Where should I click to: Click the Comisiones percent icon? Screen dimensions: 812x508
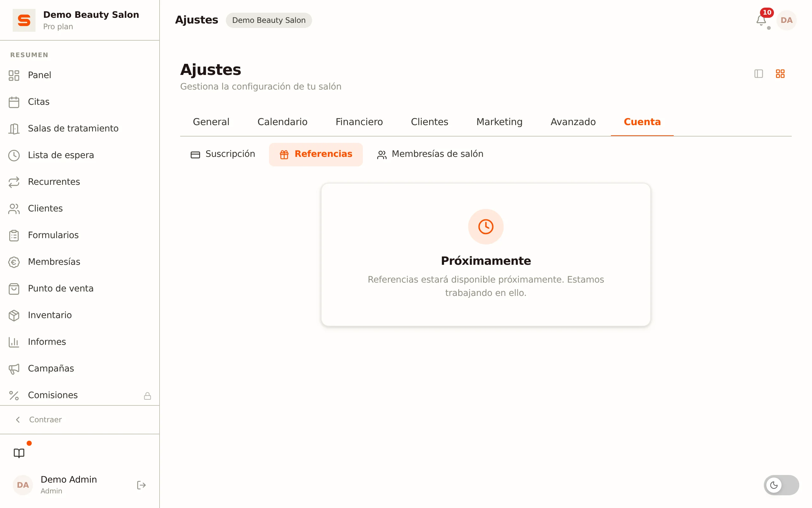point(14,396)
